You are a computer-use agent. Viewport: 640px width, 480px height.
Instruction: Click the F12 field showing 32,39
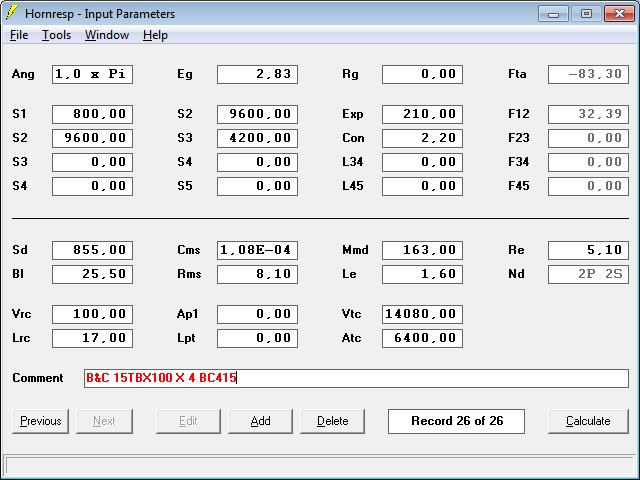coord(588,114)
